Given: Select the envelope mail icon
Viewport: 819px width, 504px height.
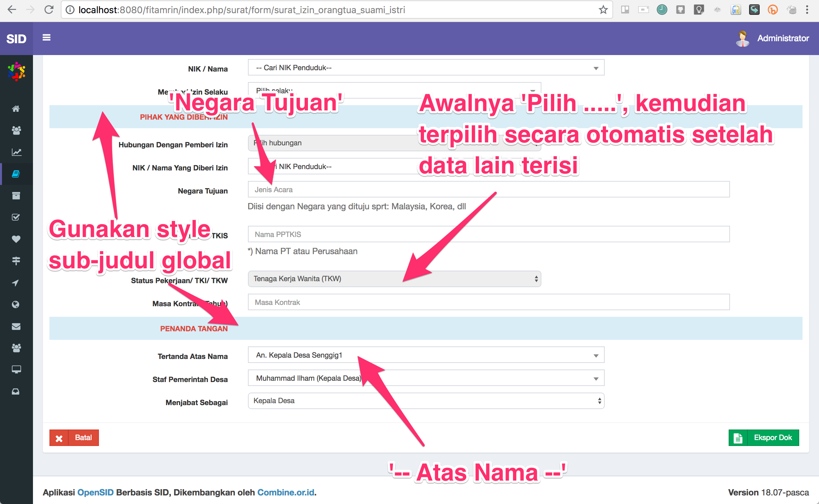Looking at the screenshot, I should pyautogui.click(x=16, y=326).
